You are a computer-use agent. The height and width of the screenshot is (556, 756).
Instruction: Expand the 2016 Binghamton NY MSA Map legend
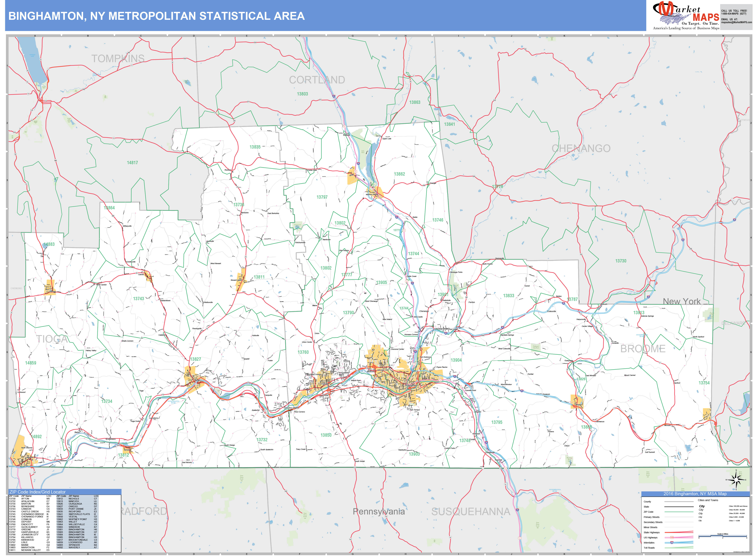695,494
